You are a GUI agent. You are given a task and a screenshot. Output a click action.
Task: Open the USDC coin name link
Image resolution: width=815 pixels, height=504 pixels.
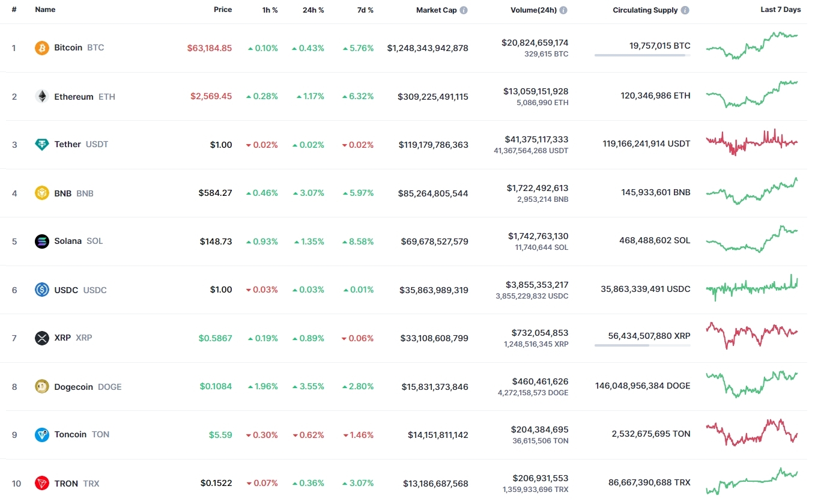point(66,290)
